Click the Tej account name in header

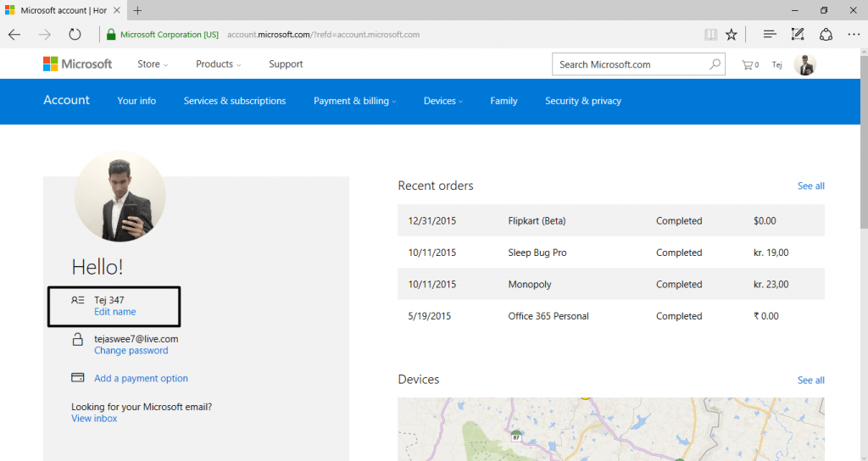[x=777, y=64]
